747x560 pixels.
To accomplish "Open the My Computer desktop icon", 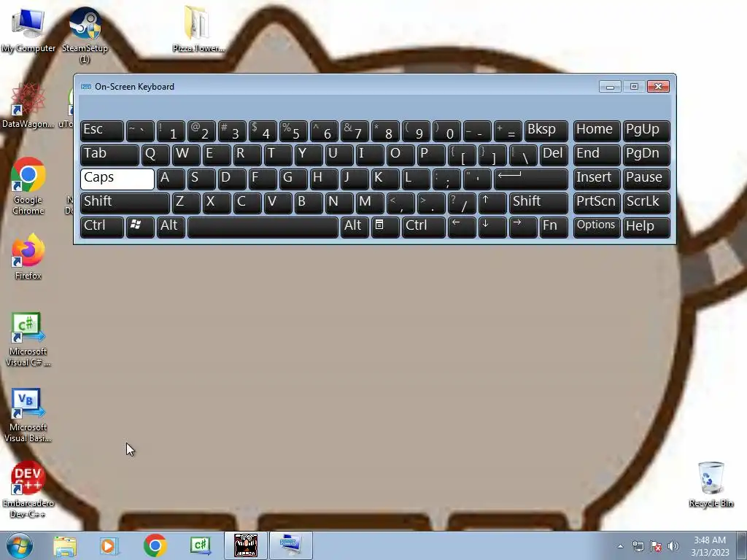I will click(x=28, y=30).
